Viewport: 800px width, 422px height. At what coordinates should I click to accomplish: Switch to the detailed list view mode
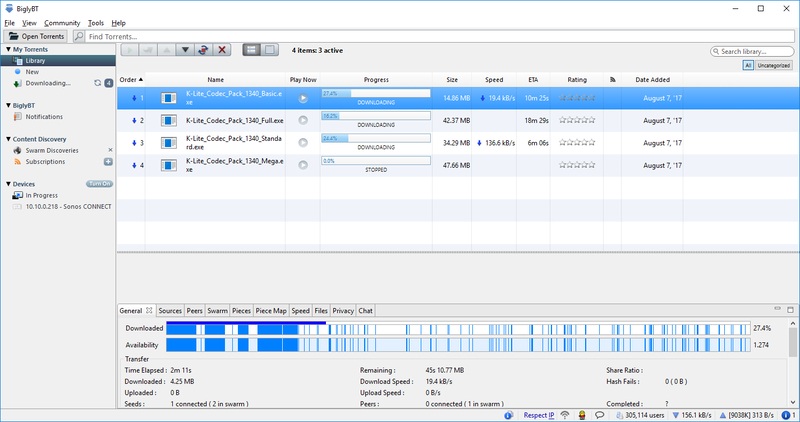tap(271, 50)
